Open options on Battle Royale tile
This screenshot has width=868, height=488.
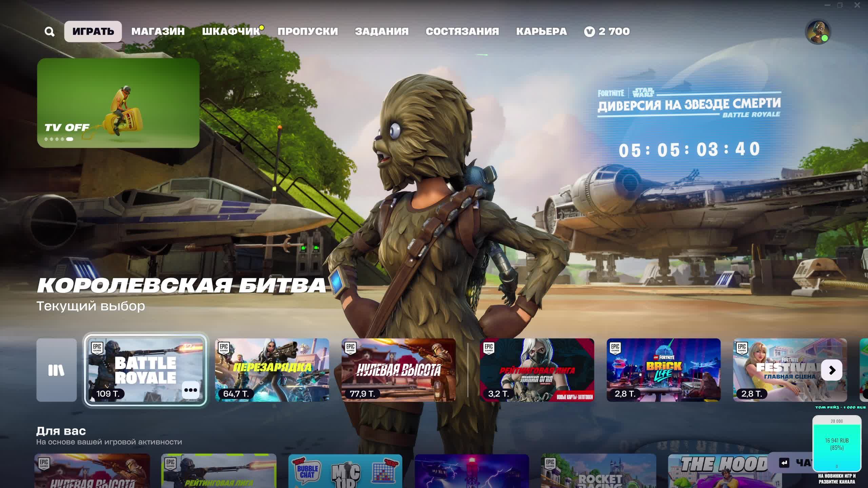190,390
